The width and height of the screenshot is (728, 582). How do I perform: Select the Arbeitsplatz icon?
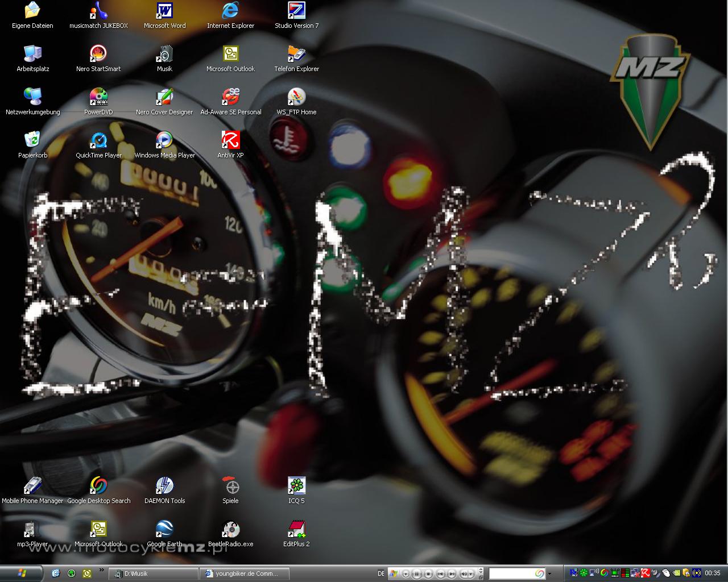(32, 59)
